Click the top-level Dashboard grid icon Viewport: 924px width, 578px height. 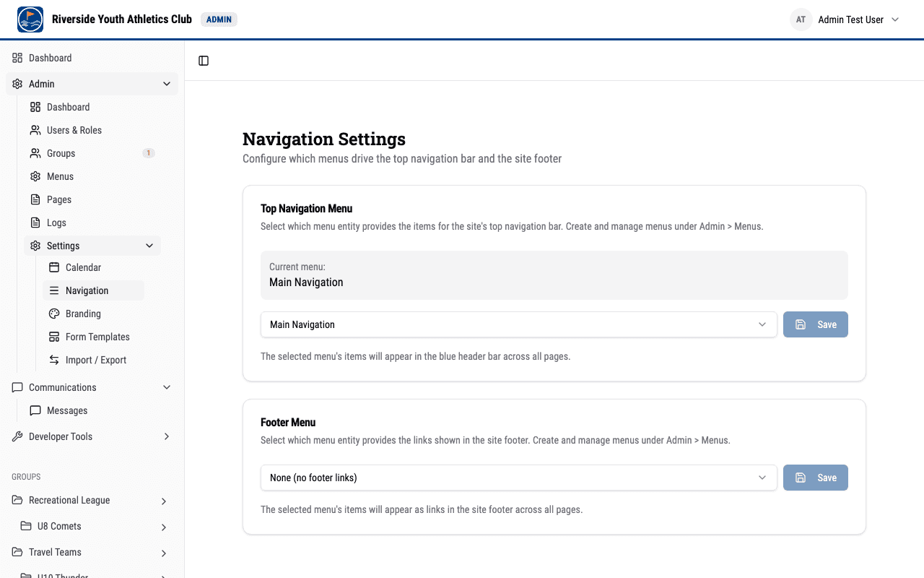coord(17,58)
